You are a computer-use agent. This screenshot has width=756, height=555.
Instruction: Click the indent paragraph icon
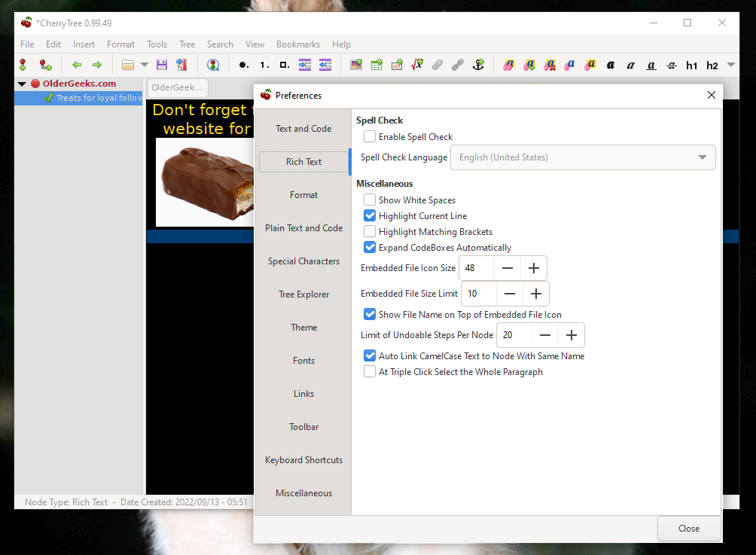pyautogui.click(x=305, y=65)
